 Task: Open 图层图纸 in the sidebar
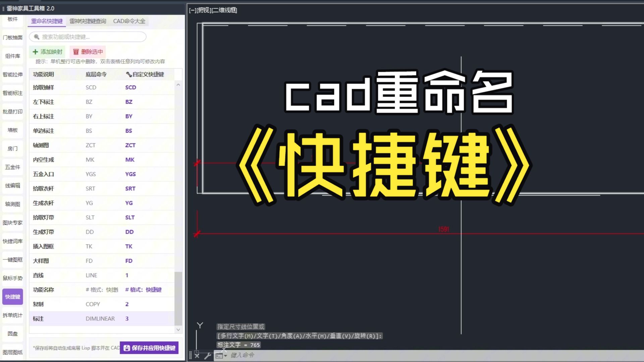13,352
